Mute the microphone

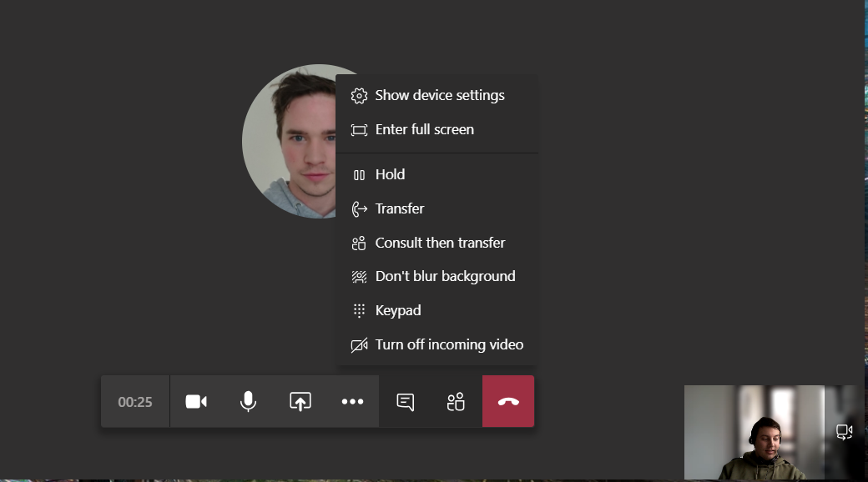(248, 402)
